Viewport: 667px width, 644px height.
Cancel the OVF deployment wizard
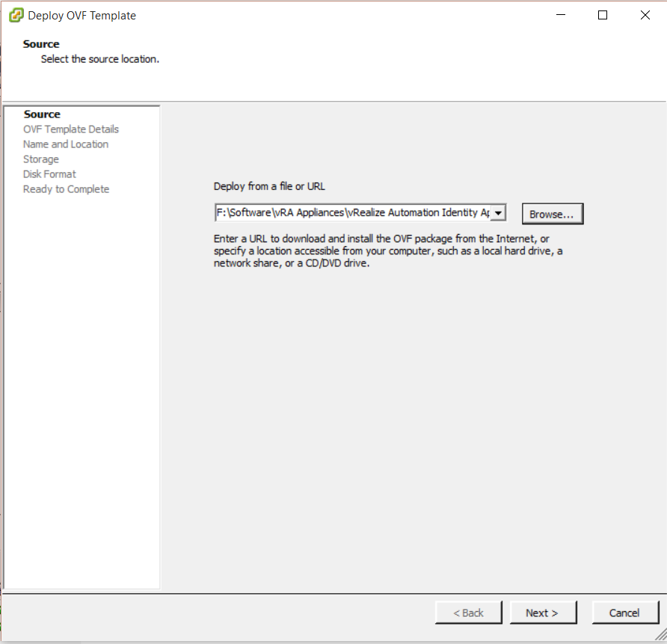[625, 613]
